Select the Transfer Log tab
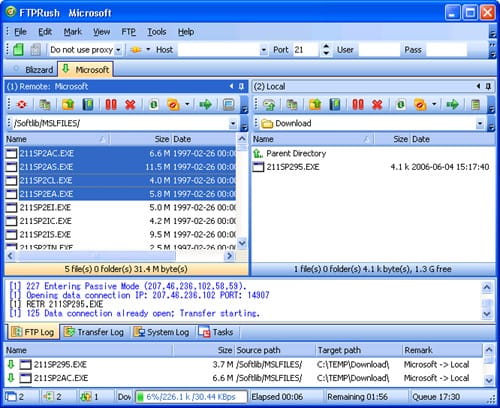Screen dimensions: 500x408 pos(94,332)
